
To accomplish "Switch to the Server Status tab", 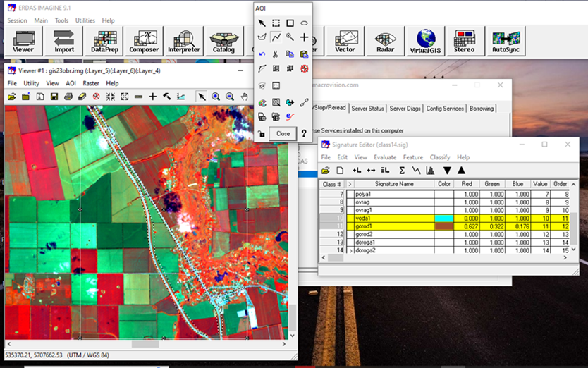I will pyautogui.click(x=367, y=109).
